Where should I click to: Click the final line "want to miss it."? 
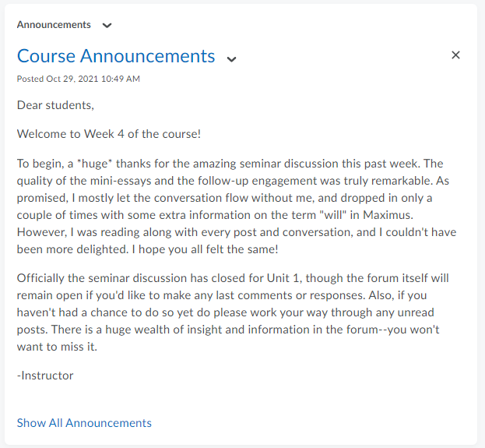point(57,347)
